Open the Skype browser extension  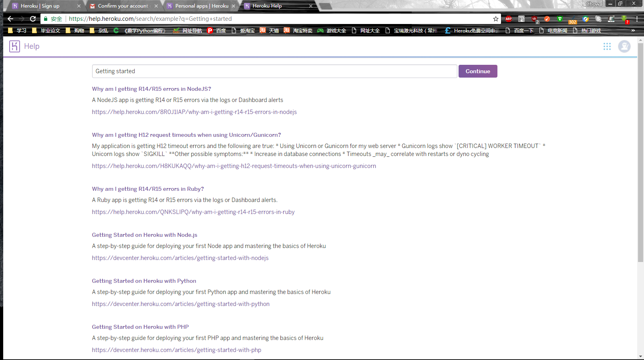[598, 19]
